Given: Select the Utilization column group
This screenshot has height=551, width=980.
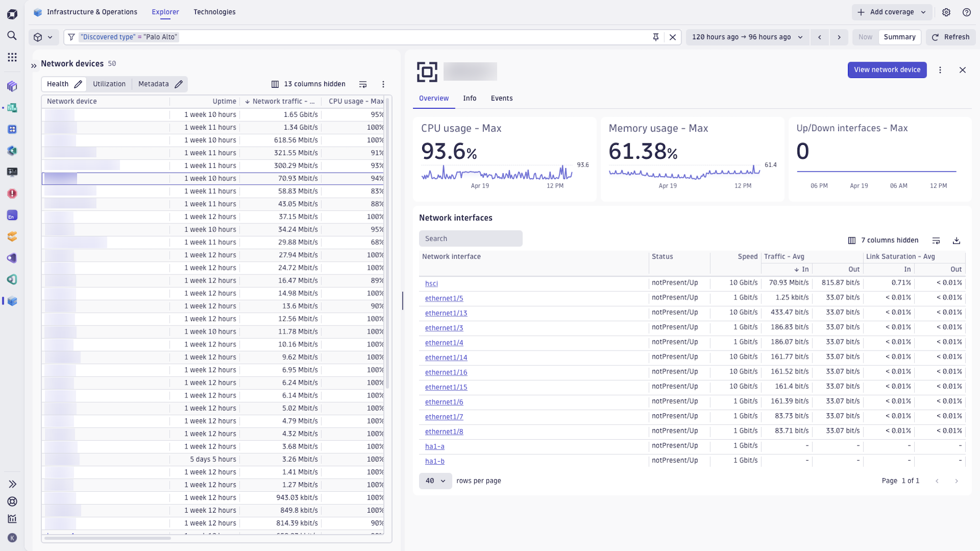Looking at the screenshot, I should [x=109, y=84].
